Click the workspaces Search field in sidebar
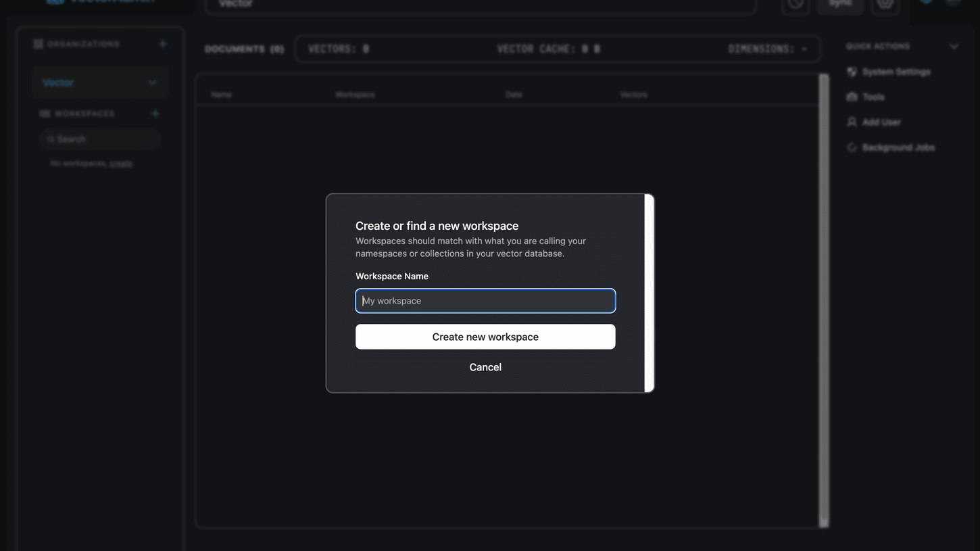Screen dimensions: 980x551 [x=100, y=139]
